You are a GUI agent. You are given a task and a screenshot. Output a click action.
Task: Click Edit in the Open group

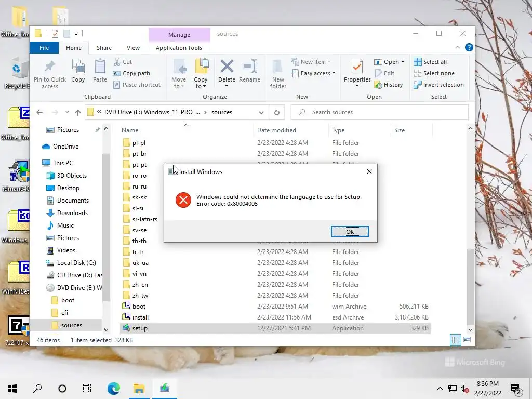pyautogui.click(x=384, y=73)
